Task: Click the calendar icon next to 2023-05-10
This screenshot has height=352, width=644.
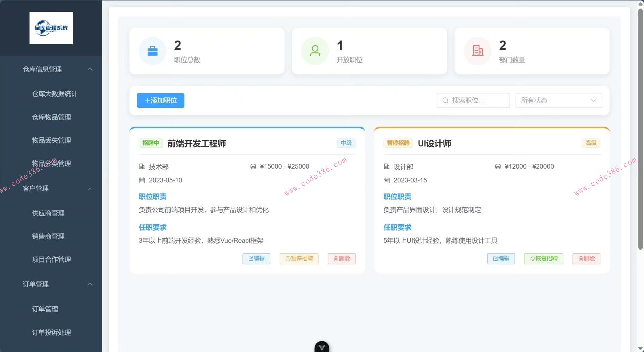Action: pos(142,180)
